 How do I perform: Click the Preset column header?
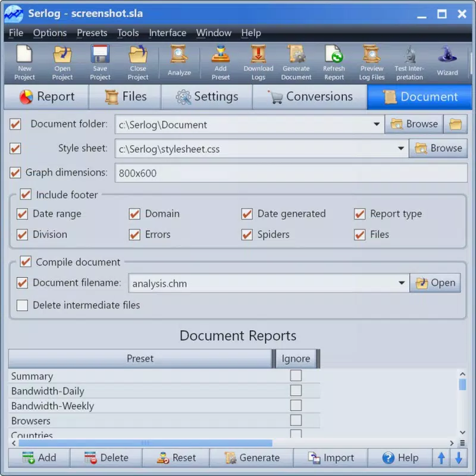(140, 359)
